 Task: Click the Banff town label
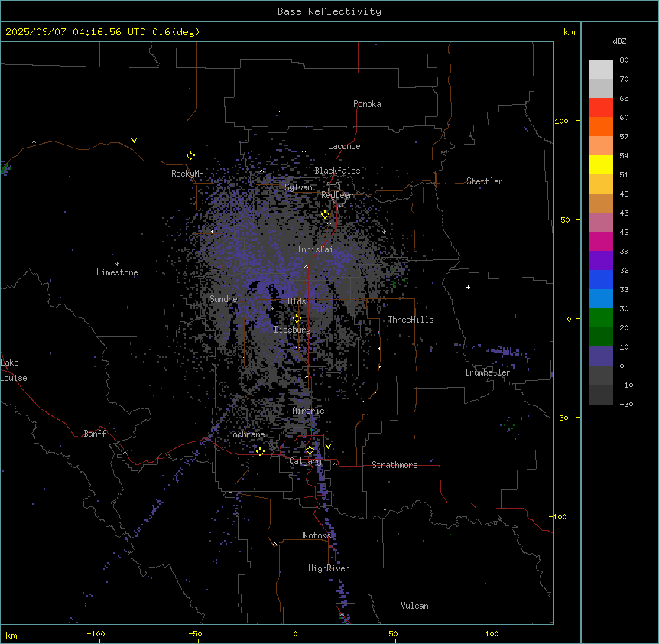tap(95, 434)
